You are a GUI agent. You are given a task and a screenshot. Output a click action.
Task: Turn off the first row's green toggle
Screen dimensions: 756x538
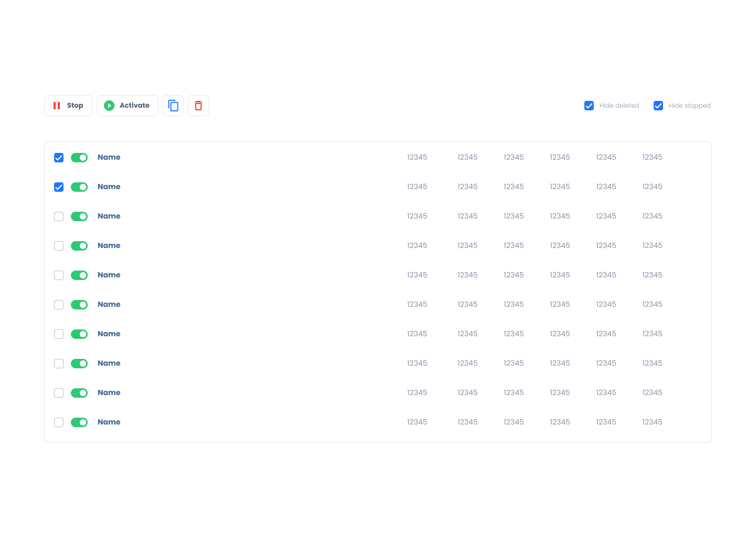(x=79, y=158)
